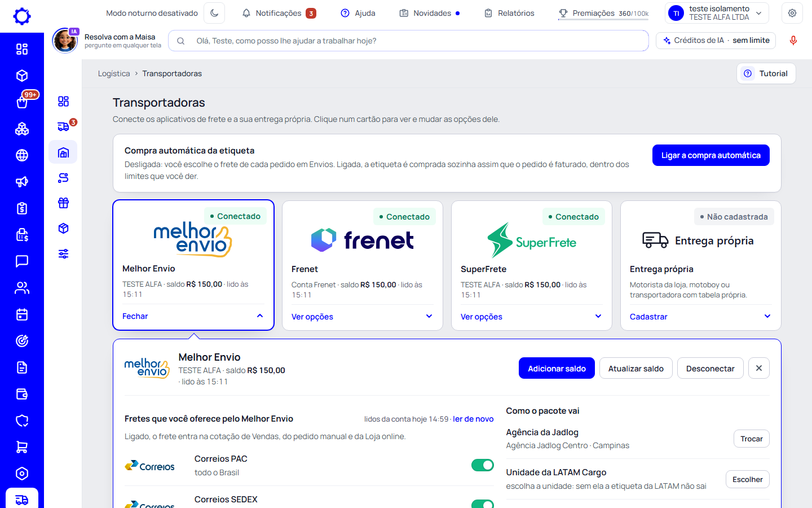Open the Tutorial button
The width and height of the screenshot is (812, 508).
click(x=766, y=73)
